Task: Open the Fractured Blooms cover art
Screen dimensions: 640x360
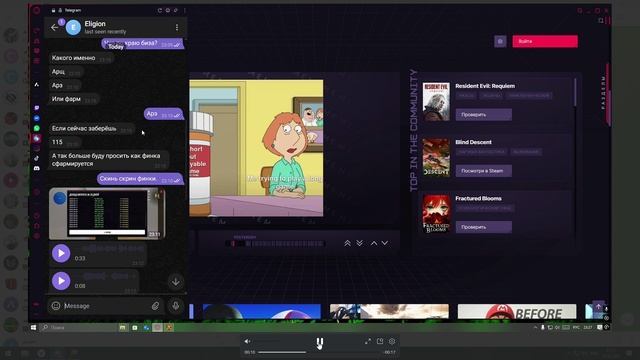Action: (x=436, y=214)
